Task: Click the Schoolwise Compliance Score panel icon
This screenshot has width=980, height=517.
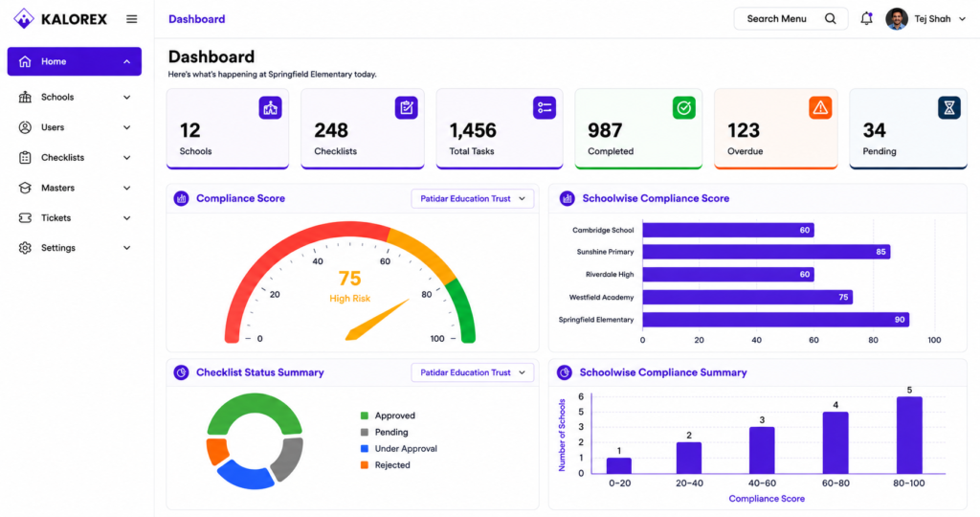Action: [x=567, y=199]
